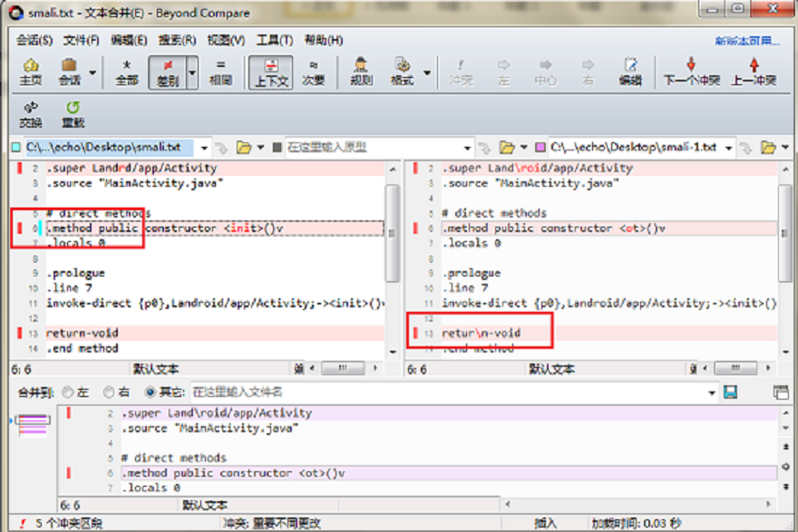Toggle 上下文 (Context) display
This screenshot has height=532, width=798.
coord(270,72)
